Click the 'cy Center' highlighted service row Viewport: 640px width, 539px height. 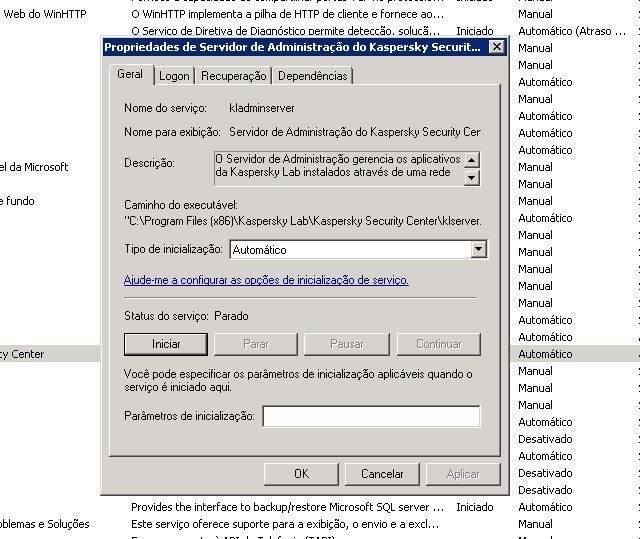(x=22, y=354)
